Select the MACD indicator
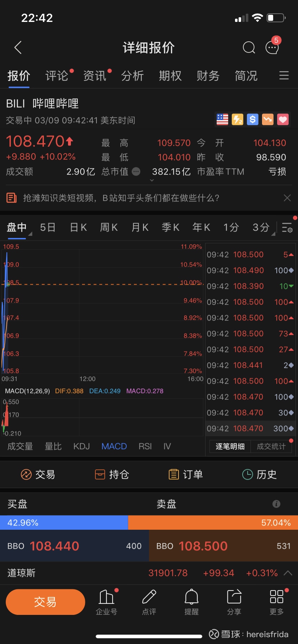Image resolution: width=298 pixels, height=644 pixels. (114, 446)
